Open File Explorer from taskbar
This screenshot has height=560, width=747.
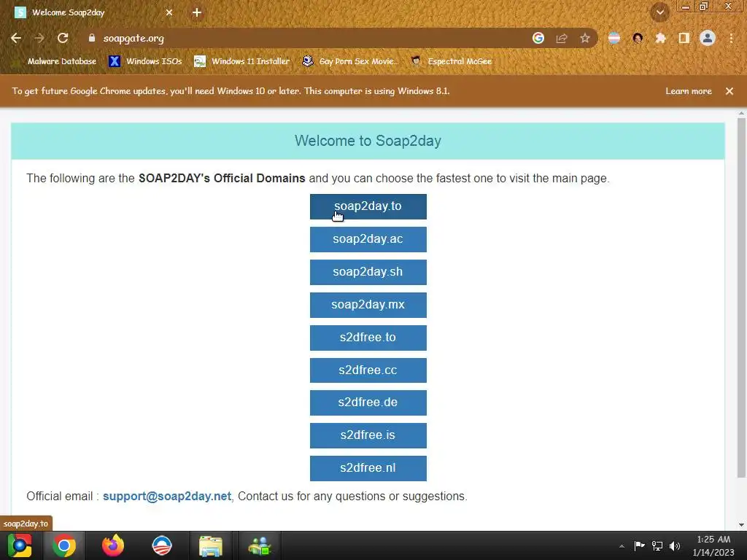(211, 546)
